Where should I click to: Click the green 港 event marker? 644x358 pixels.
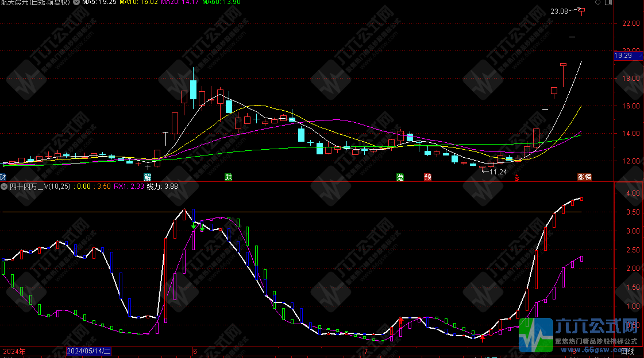click(400, 177)
